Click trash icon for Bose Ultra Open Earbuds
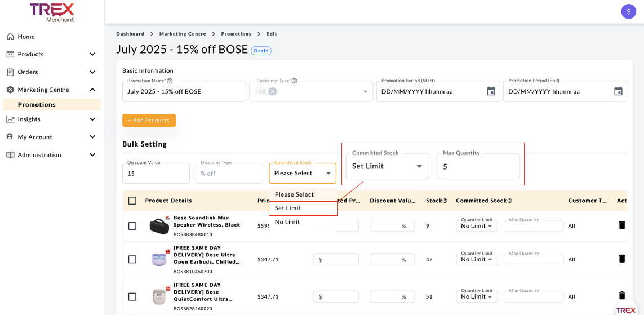This screenshot has height=315, width=644. (x=622, y=259)
